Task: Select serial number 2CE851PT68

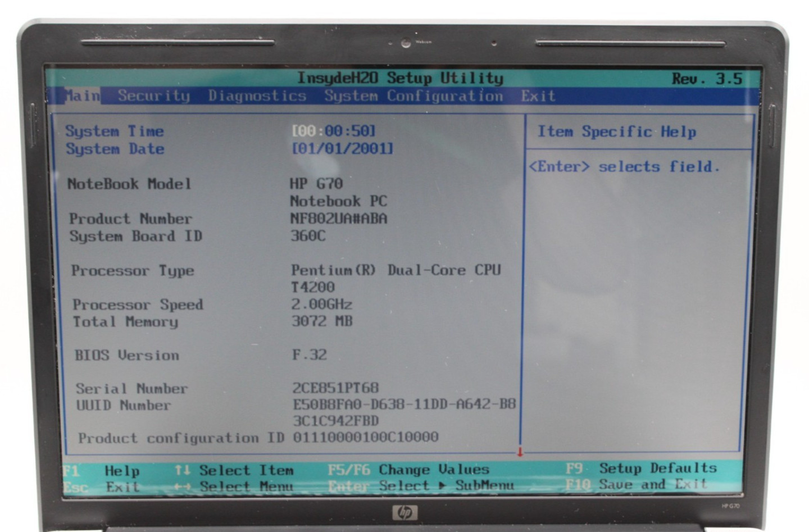Action: coord(336,388)
